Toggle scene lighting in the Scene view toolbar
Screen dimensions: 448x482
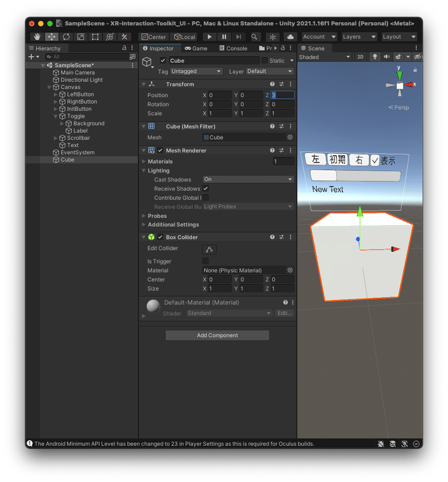[x=375, y=57]
